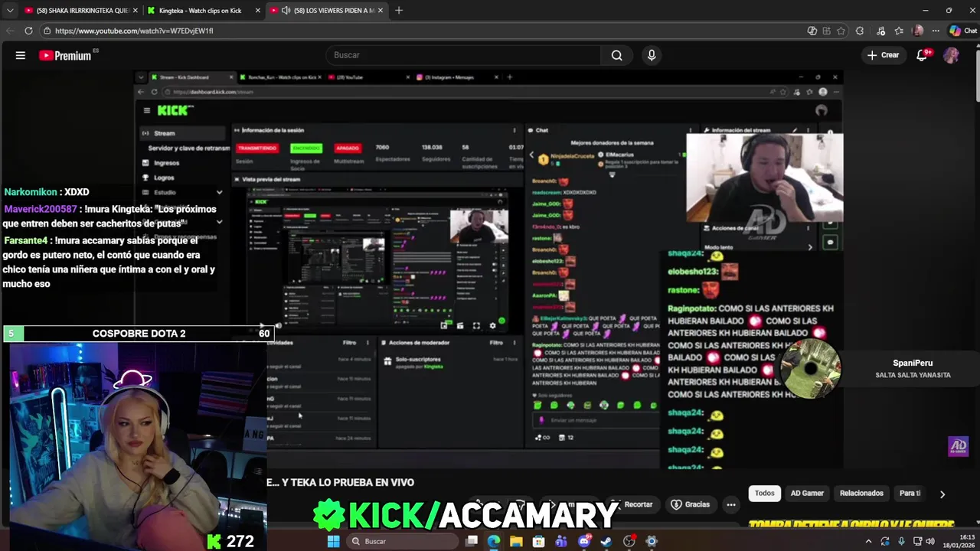
Task: Select the AD Gamer filter chip
Action: point(807,493)
